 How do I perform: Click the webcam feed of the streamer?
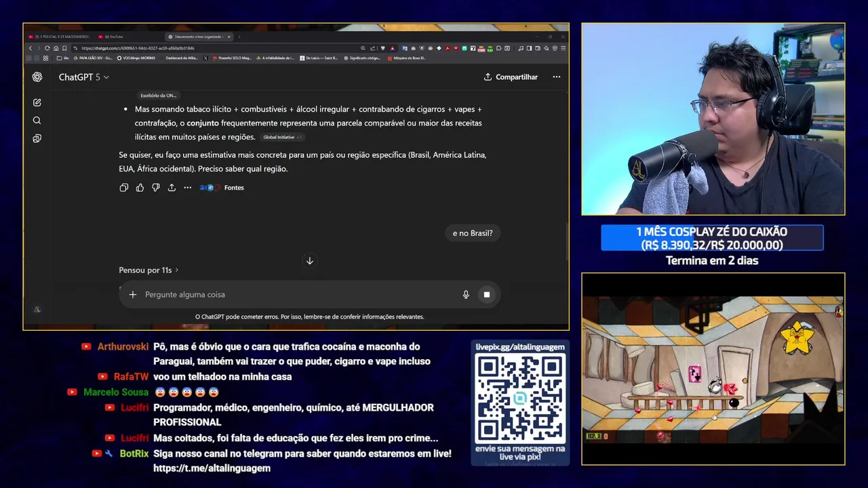713,119
